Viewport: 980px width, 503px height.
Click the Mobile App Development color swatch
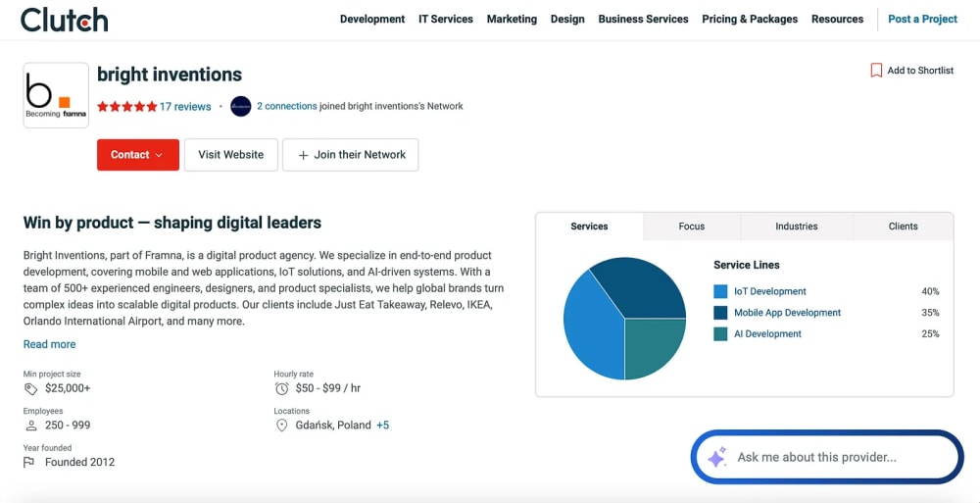[x=720, y=313]
